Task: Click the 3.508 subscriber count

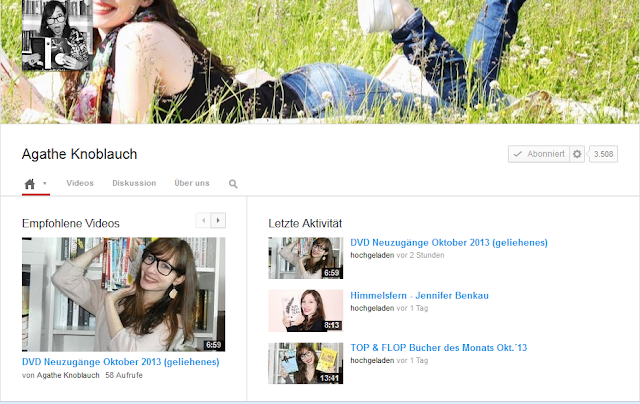Action: [x=603, y=154]
